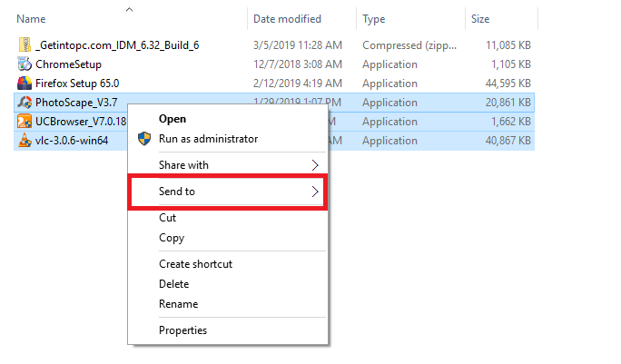Select the vlc-3.0.6-win64 file name
The image size is (621, 364).
click(72, 140)
